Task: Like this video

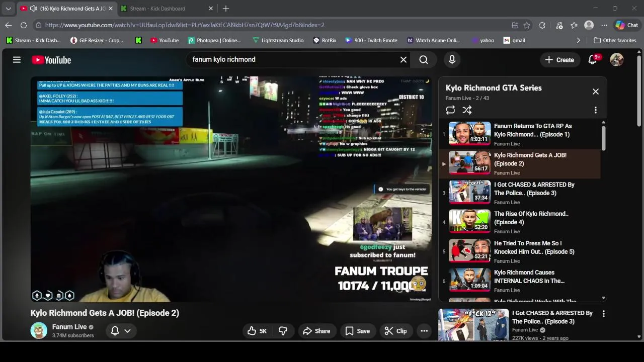Action: pyautogui.click(x=257, y=331)
